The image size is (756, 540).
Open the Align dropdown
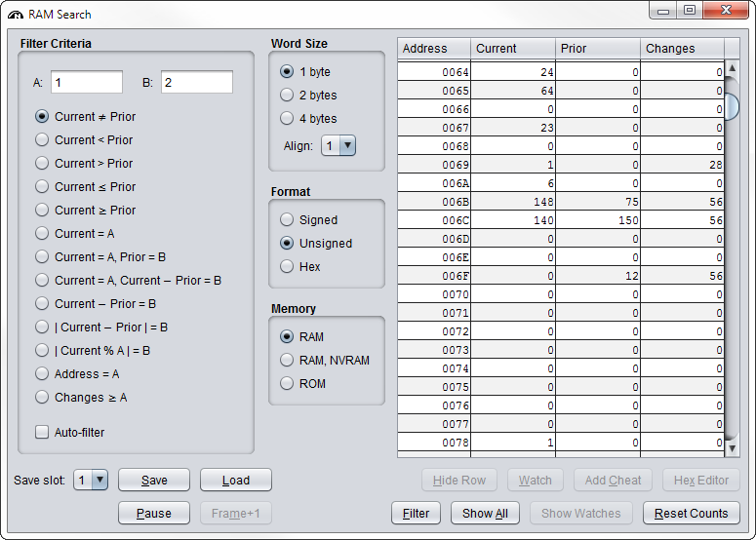(338, 145)
